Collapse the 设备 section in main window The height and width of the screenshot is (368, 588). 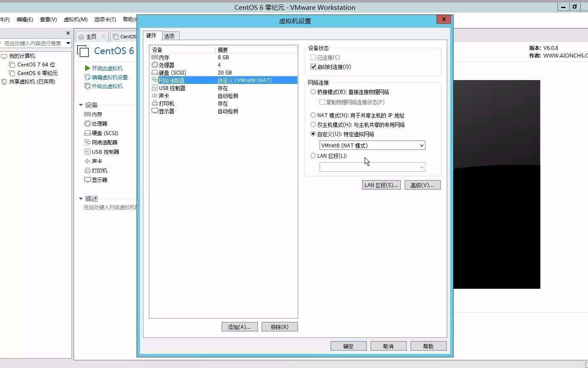click(81, 105)
